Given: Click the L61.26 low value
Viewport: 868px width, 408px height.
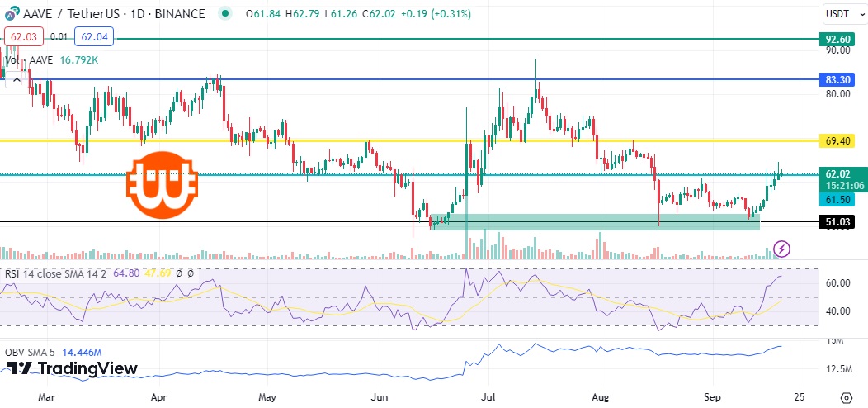Looking at the screenshot, I should pos(342,13).
